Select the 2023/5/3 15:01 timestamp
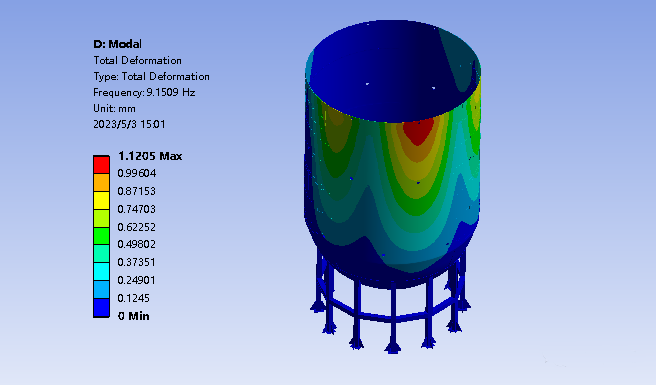This screenshot has height=385, width=656. coord(129,124)
